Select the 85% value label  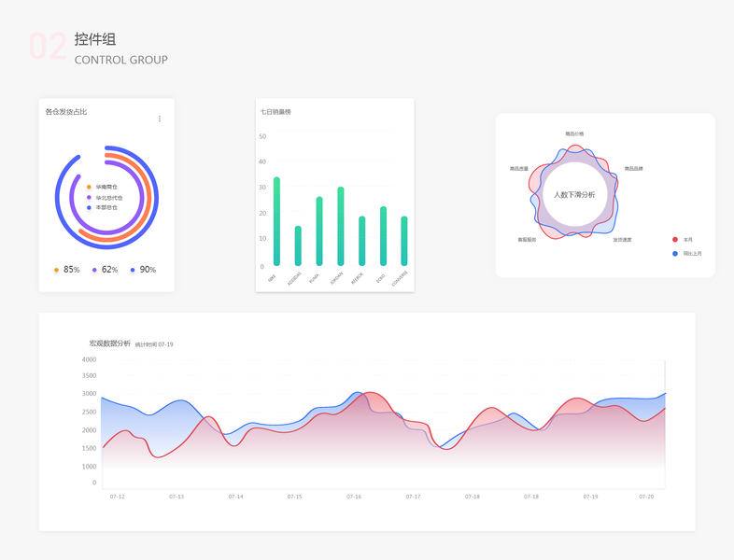(72, 270)
